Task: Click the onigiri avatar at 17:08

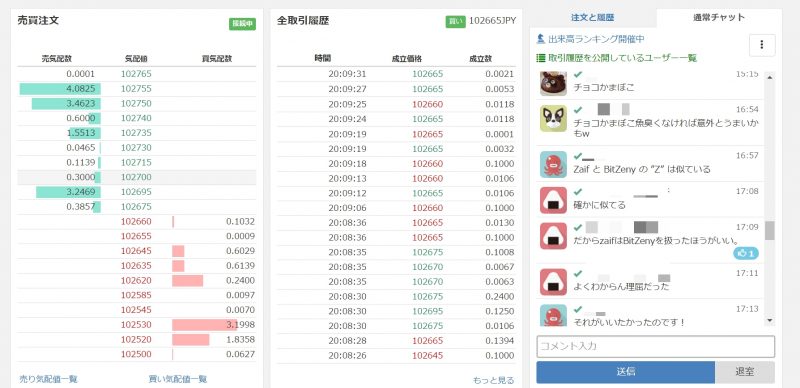Action: 553,200
